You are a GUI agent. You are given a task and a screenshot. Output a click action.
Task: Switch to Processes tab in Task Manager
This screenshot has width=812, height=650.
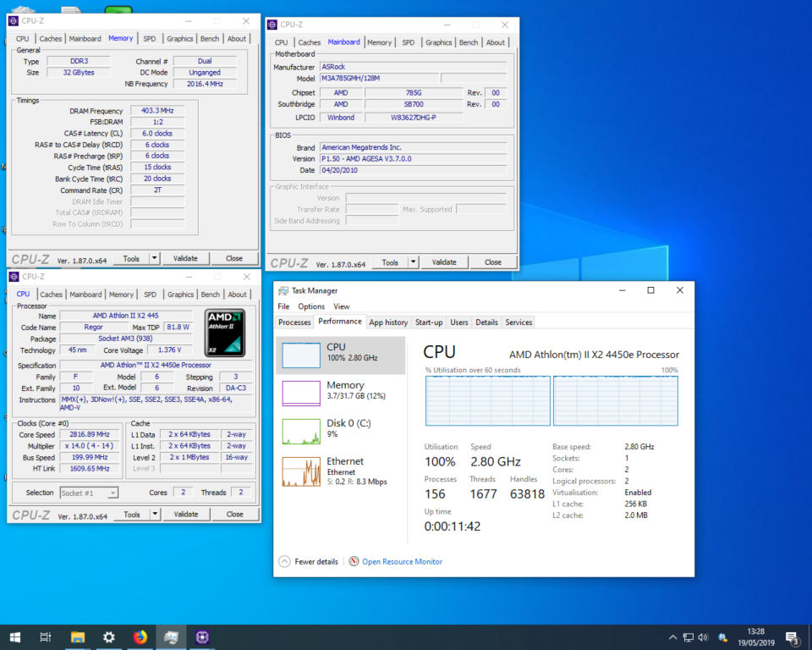click(294, 322)
